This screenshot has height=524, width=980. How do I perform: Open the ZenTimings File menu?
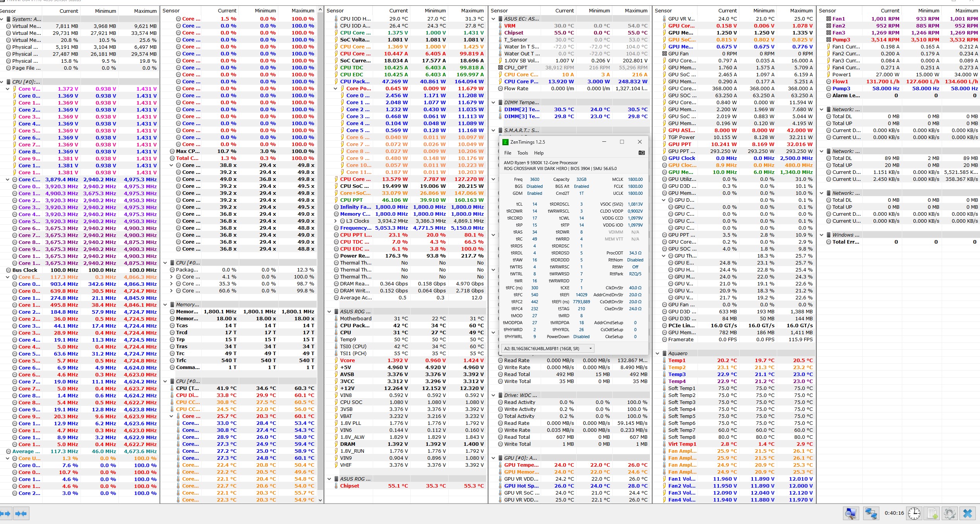click(507, 153)
